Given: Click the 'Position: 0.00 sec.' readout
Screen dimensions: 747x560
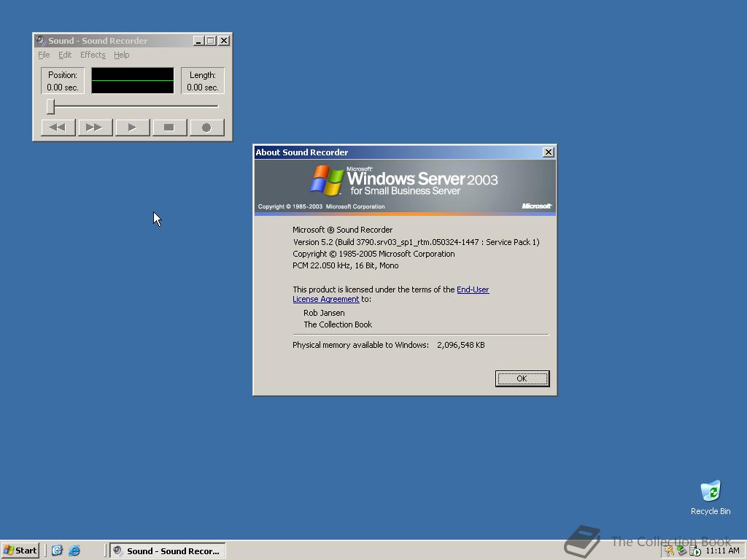Looking at the screenshot, I should pos(63,81).
